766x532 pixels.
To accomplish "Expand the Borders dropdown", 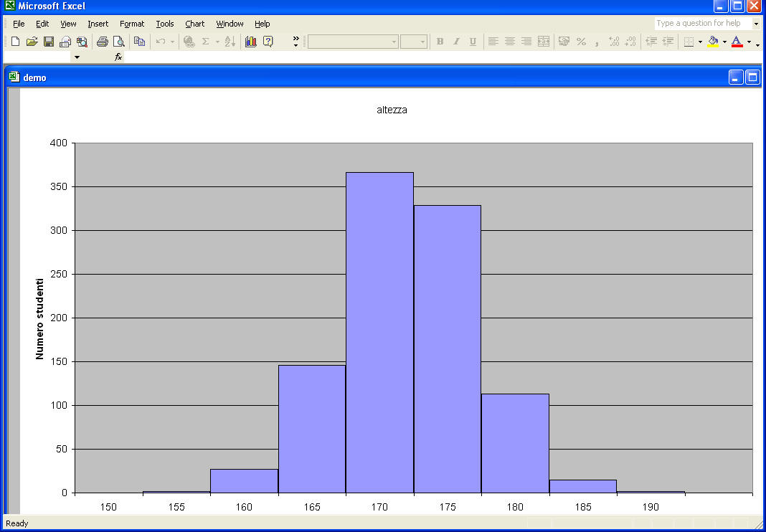I will 699,42.
